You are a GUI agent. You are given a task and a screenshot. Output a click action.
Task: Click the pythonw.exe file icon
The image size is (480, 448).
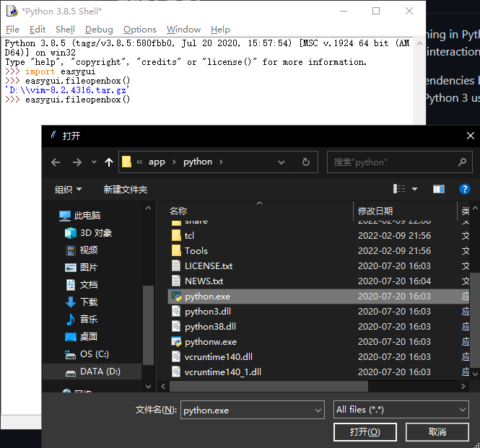click(176, 341)
